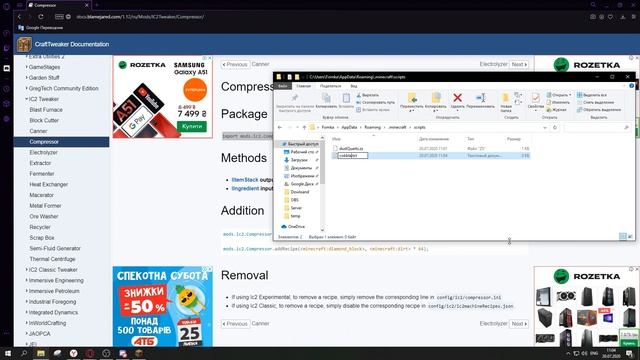The image size is (640, 360).
Task: Click the details view toggle in Explorer status bar
Action: [x=622, y=236]
